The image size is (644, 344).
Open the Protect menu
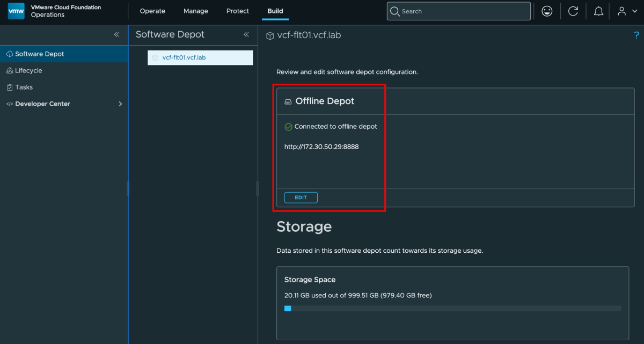click(x=238, y=11)
